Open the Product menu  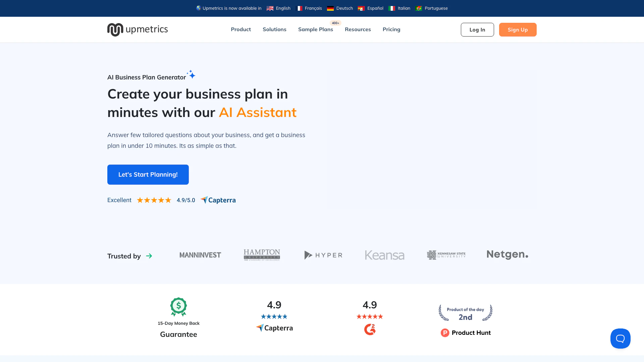coord(240,29)
